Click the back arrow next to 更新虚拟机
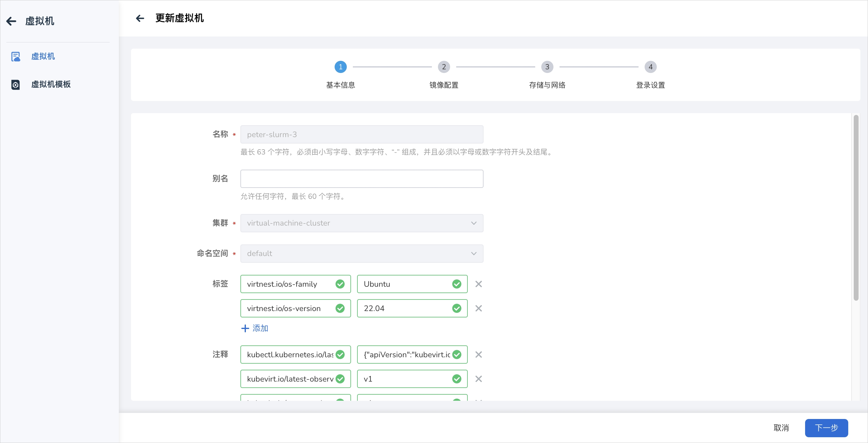868x443 pixels. [x=140, y=18]
